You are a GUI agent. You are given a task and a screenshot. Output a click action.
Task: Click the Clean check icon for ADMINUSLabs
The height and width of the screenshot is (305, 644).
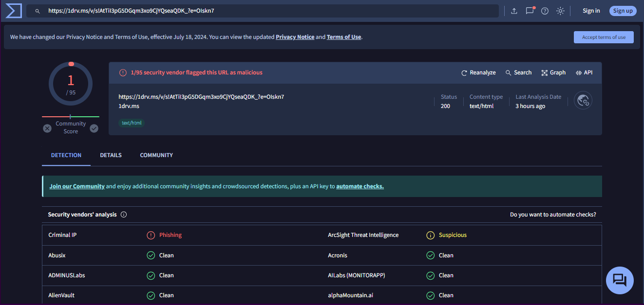click(151, 276)
